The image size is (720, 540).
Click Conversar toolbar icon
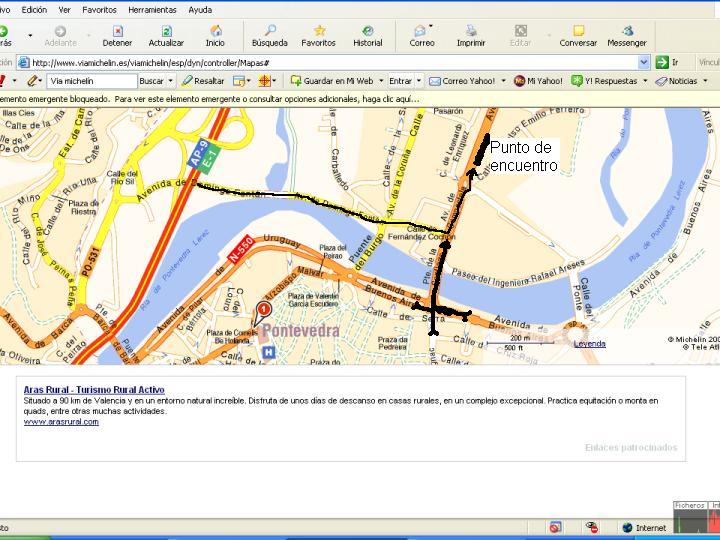coord(578,31)
